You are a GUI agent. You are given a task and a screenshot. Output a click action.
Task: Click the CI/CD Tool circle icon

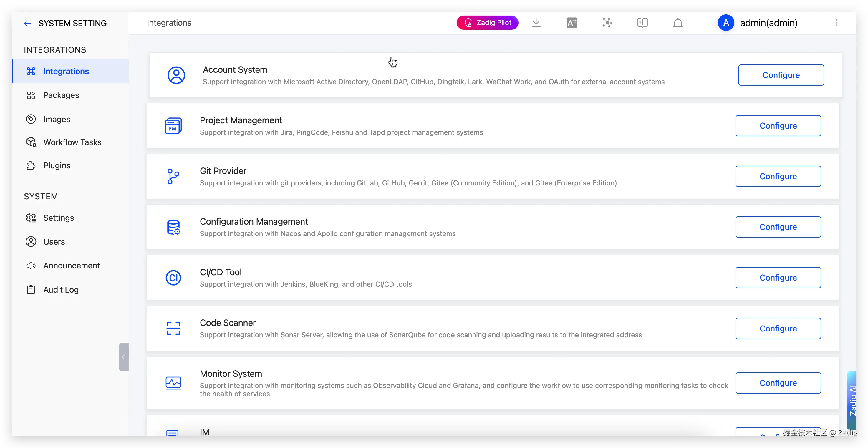point(173,278)
